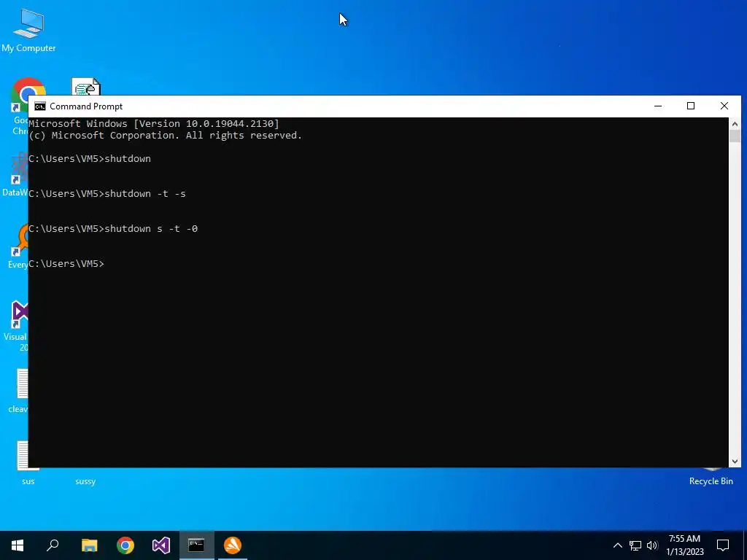Screen dimensions: 747x560
Task: Select the sussy desktop file
Action: [85, 481]
